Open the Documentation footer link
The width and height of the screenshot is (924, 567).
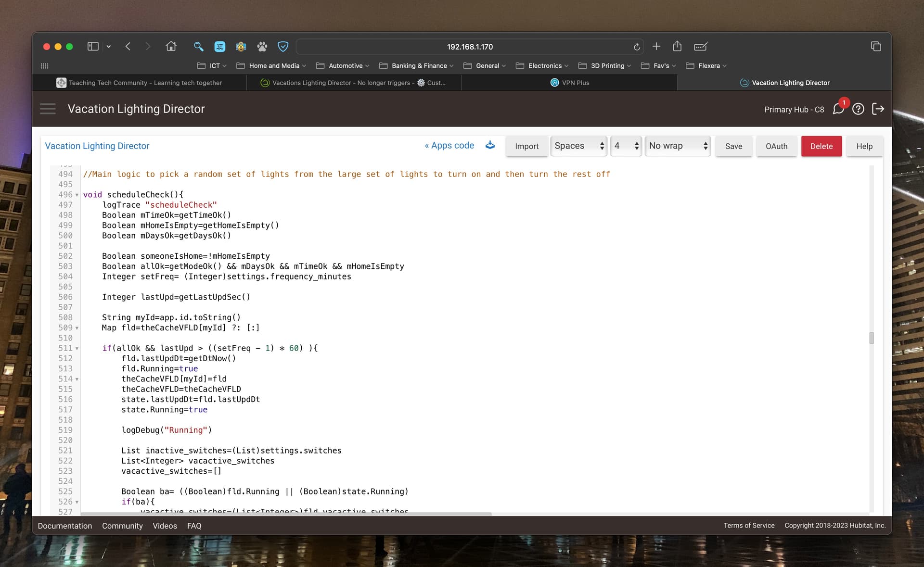point(65,526)
